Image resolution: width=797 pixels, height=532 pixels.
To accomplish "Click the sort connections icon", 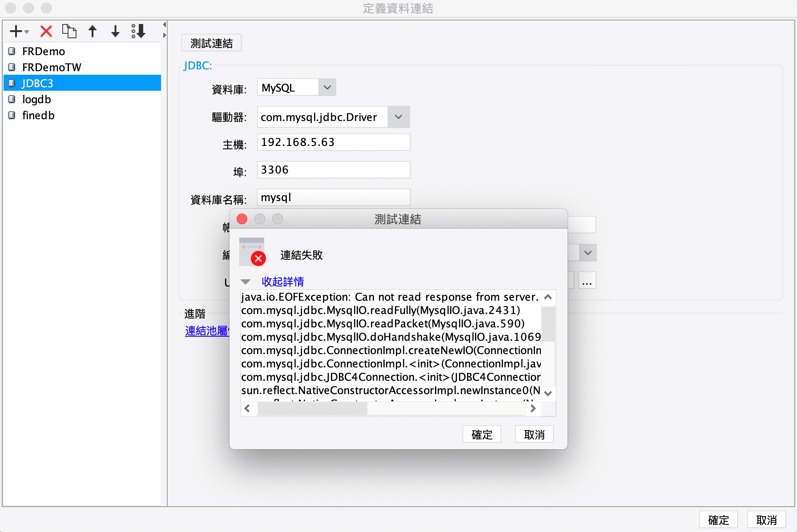I will tap(138, 31).
